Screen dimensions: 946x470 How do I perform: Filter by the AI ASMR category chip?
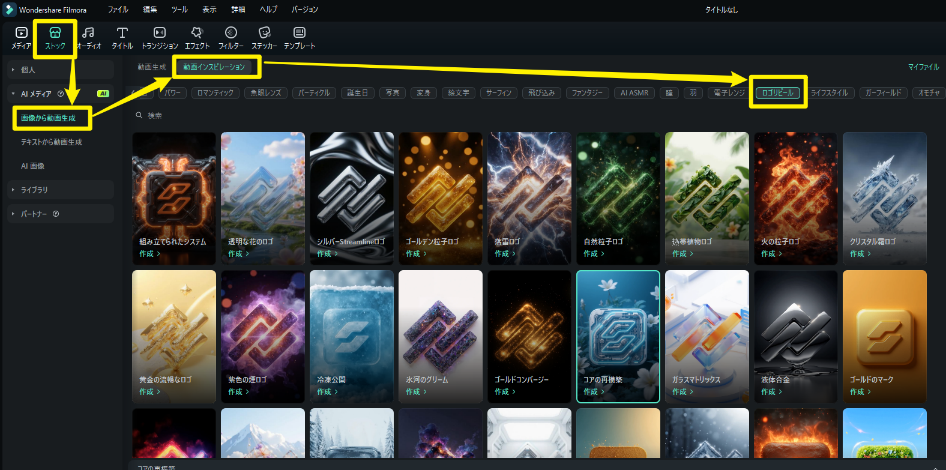635,93
